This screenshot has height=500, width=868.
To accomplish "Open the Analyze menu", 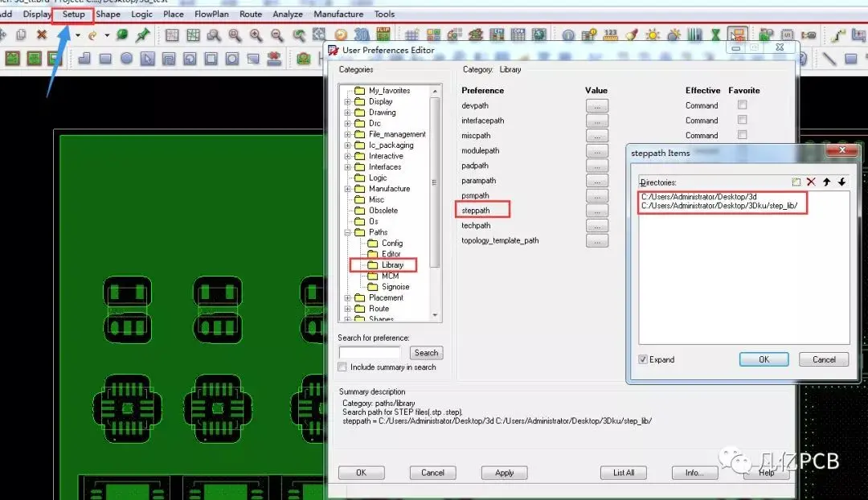I will pos(287,14).
